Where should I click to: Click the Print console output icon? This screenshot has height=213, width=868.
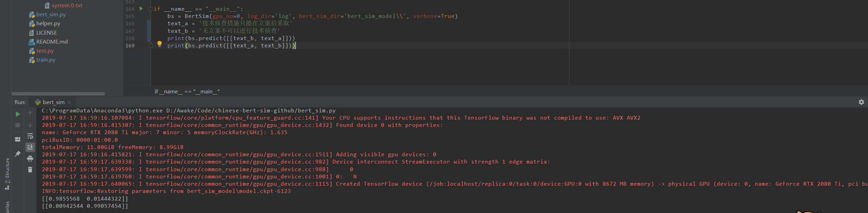pos(30,158)
